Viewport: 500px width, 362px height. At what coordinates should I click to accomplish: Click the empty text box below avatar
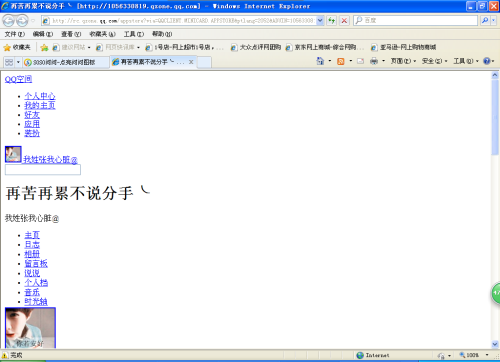[x=43, y=170]
